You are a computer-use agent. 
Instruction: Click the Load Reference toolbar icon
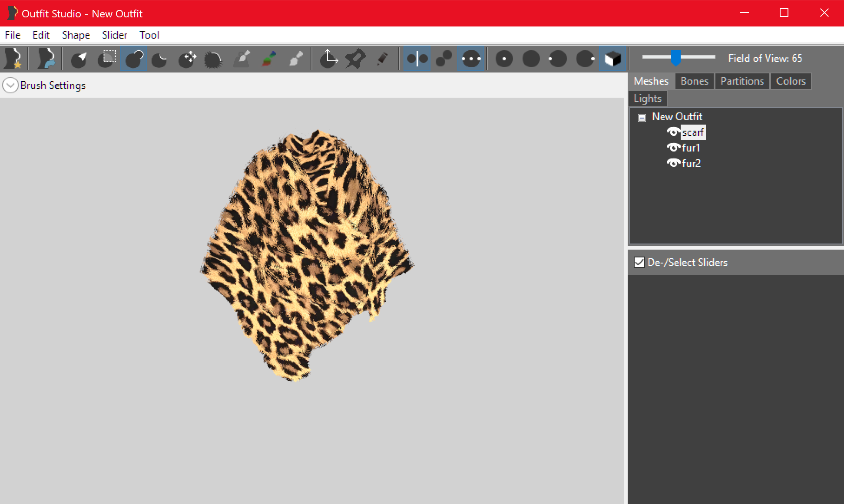(x=46, y=59)
